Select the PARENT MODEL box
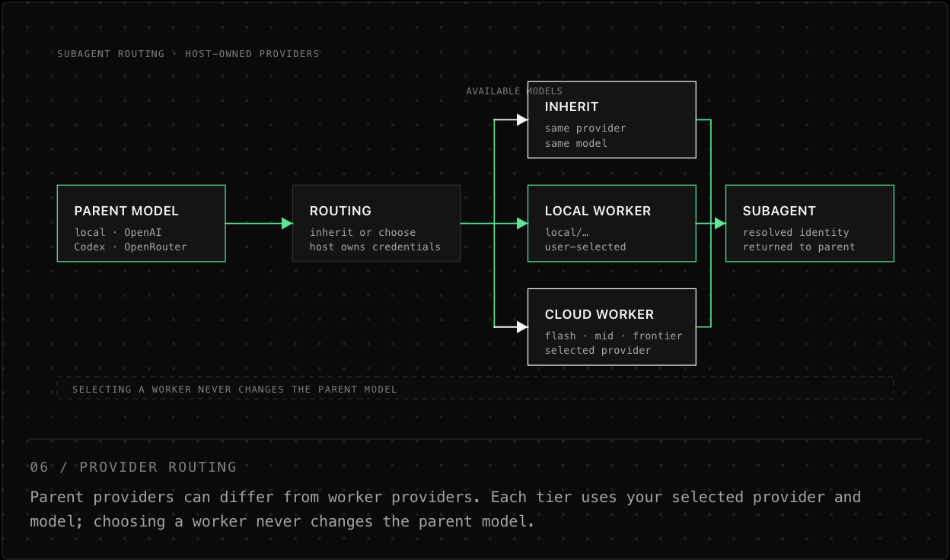This screenshot has width=950, height=560. tap(142, 224)
